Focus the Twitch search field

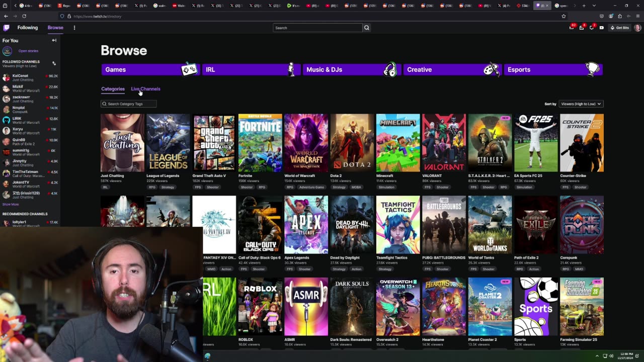click(x=317, y=28)
